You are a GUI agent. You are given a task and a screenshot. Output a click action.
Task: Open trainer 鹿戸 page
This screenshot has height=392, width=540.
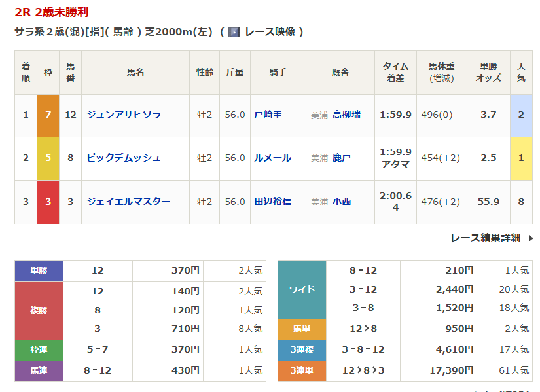342,158
